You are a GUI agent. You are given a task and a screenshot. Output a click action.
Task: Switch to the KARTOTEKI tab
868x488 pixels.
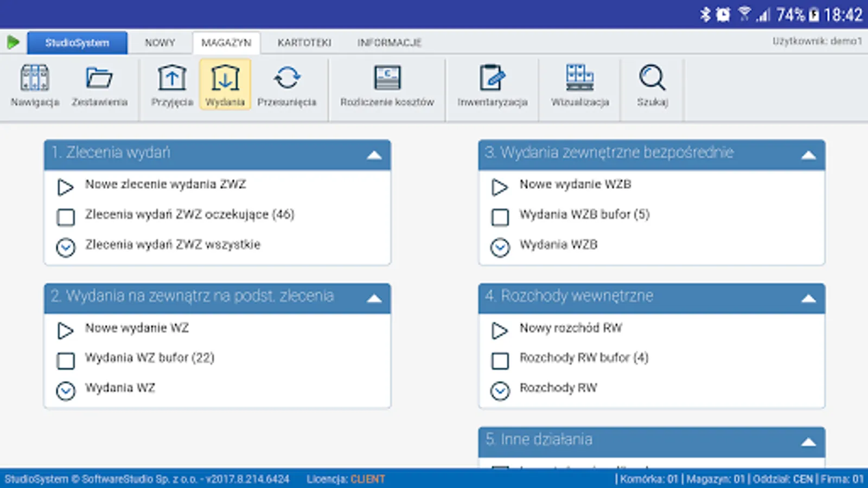pos(304,42)
